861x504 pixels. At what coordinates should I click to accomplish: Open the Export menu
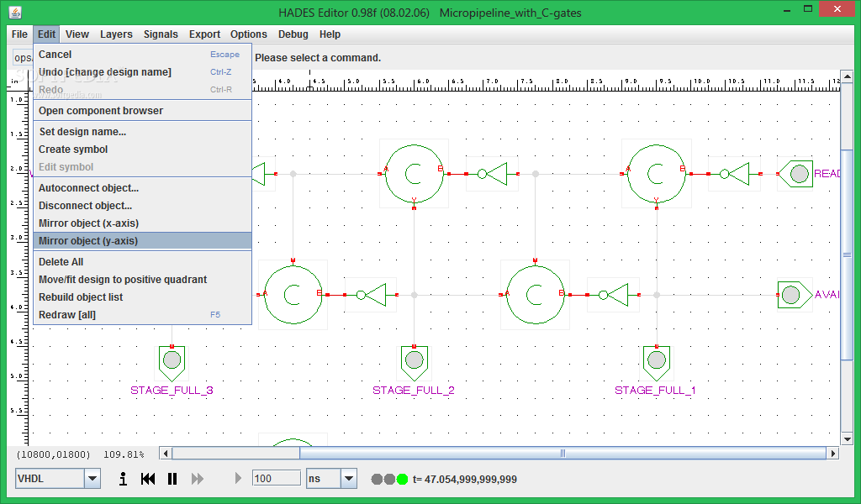(x=204, y=34)
